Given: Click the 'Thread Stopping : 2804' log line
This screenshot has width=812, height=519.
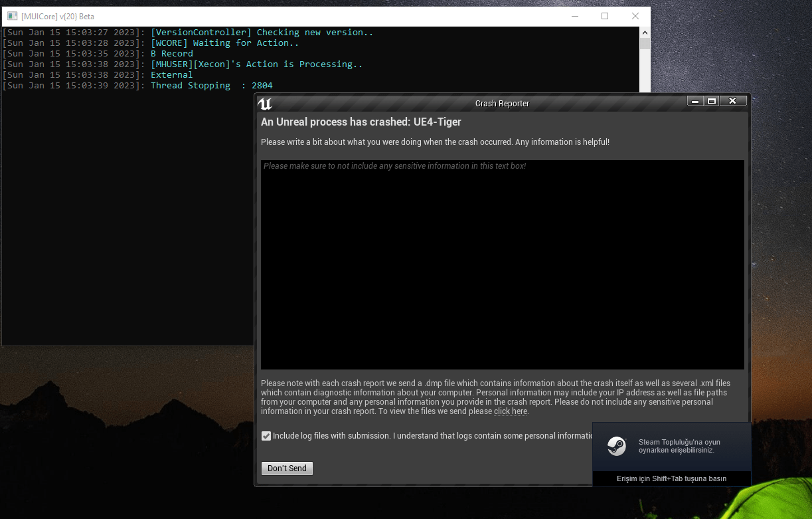Looking at the screenshot, I should [x=211, y=86].
